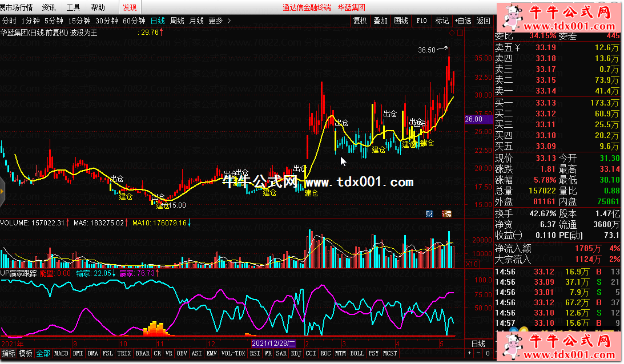This screenshot has height=364, width=624.
Task: Open the 资讯 menu
Action: click(49, 7)
